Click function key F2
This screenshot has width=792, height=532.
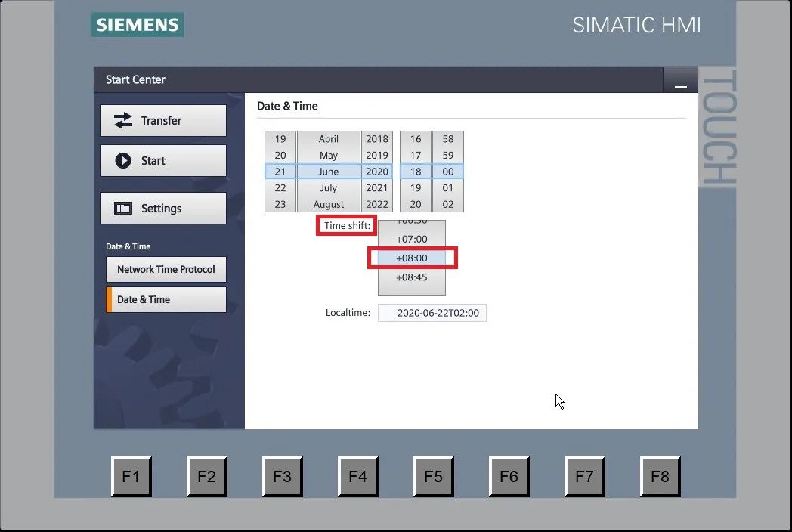pos(206,476)
